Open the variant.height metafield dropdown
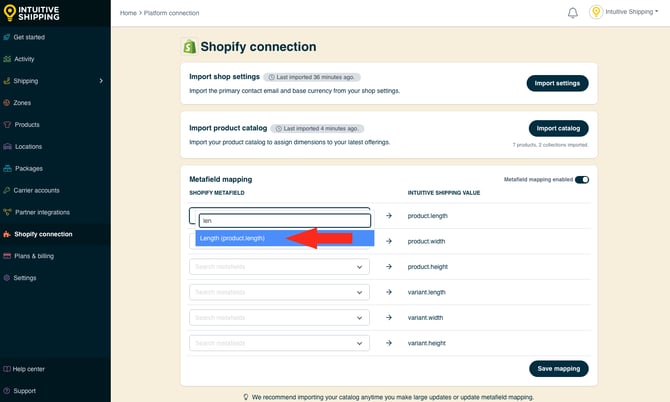This screenshot has width=670, height=402. pyautogui.click(x=279, y=343)
